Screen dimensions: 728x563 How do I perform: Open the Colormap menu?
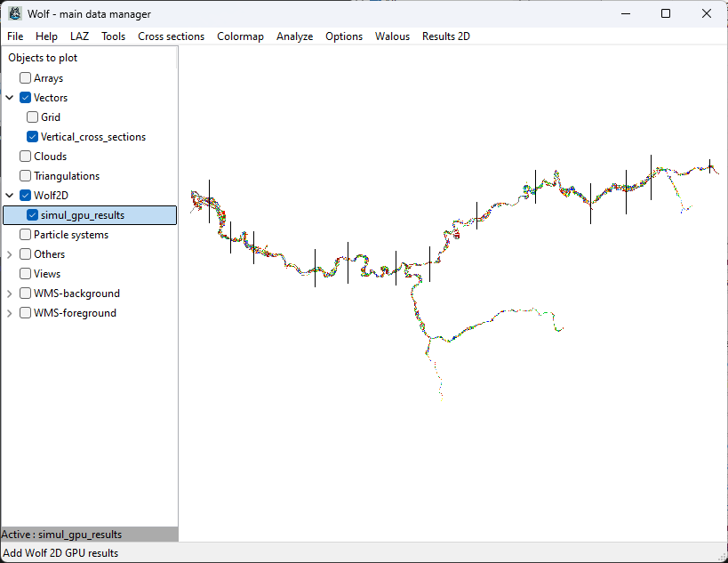(x=240, y=36)
